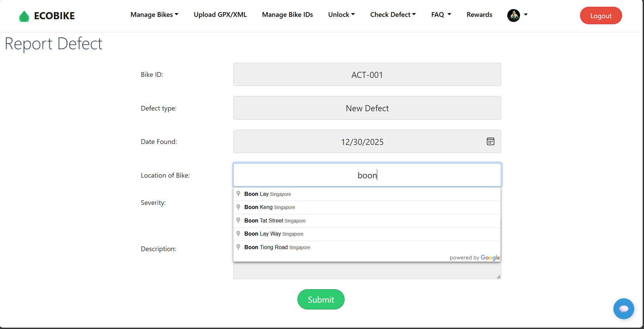The height and width of the screenshot is (329, 644).
Task: Click inside the Location of Bike field
Action: coord(367,175)
